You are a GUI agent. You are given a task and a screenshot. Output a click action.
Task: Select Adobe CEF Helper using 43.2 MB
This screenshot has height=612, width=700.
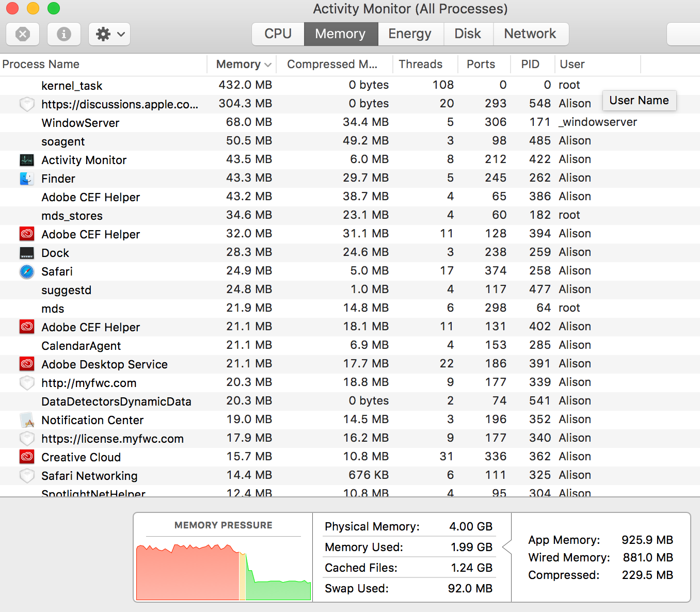pos(91,197)
